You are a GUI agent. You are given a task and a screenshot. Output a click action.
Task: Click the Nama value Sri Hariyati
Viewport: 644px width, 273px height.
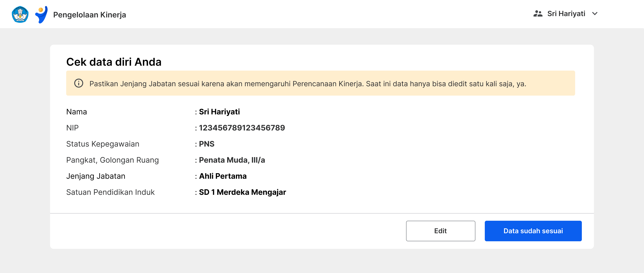219,112
